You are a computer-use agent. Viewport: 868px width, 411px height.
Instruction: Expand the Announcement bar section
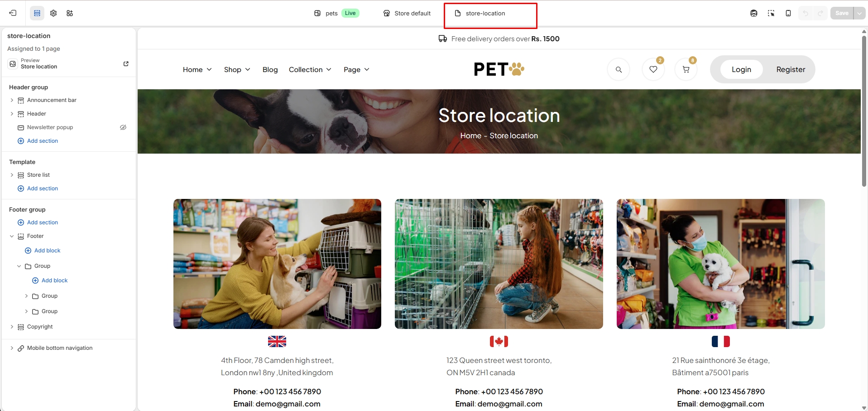pos(12,100)
